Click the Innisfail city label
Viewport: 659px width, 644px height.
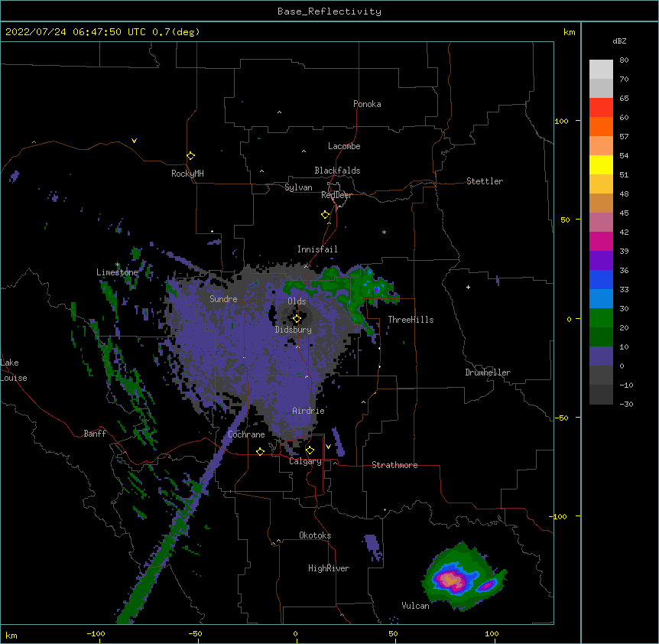(x=317, y=249)
